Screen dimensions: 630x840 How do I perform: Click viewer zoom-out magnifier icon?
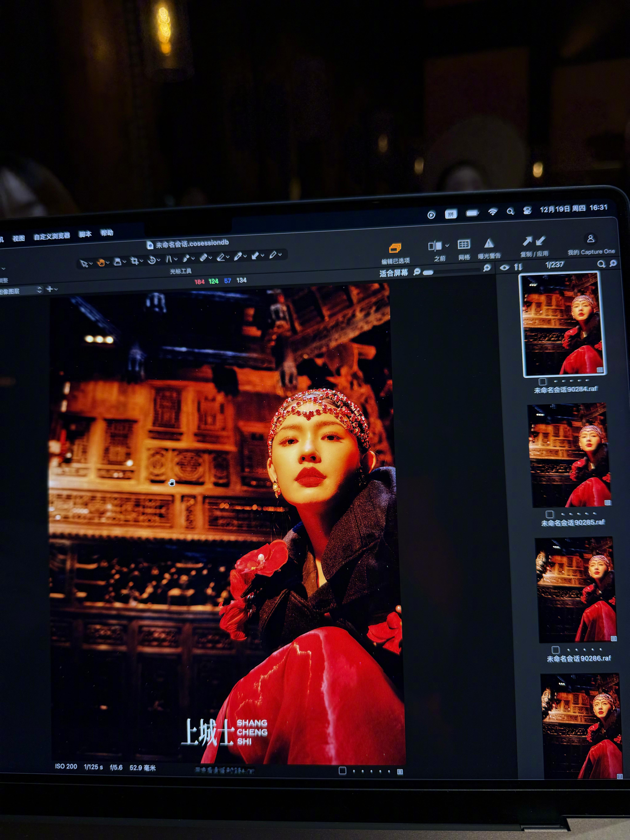pyautogui.click(x=417, y=272)
